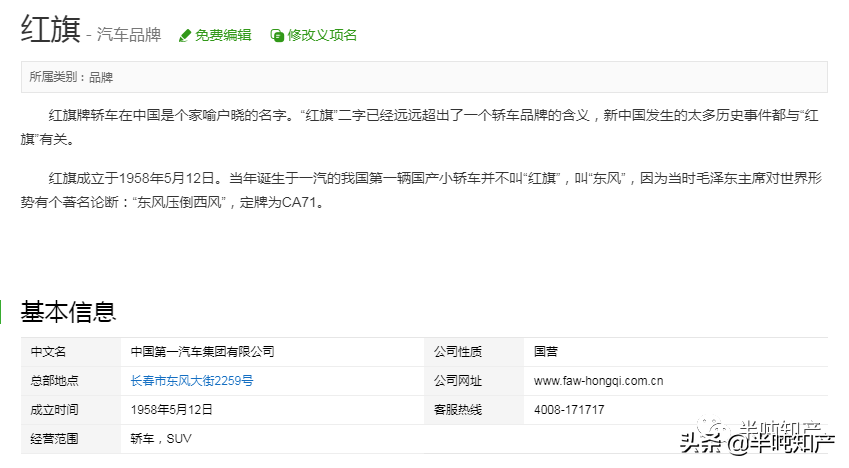Open the 修改义项名 link
The height and width of the screenshot is (468, 849).
(x=322, y=35)
